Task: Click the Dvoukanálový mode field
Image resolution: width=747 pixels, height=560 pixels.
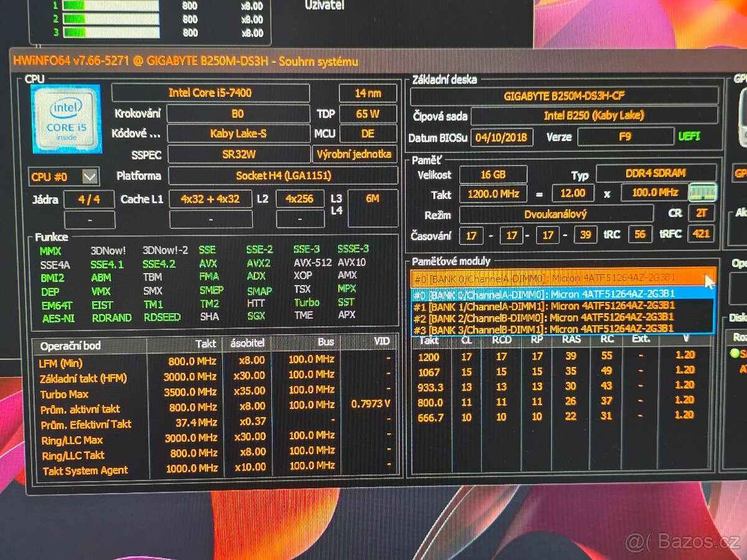Action: coord(556,214)
